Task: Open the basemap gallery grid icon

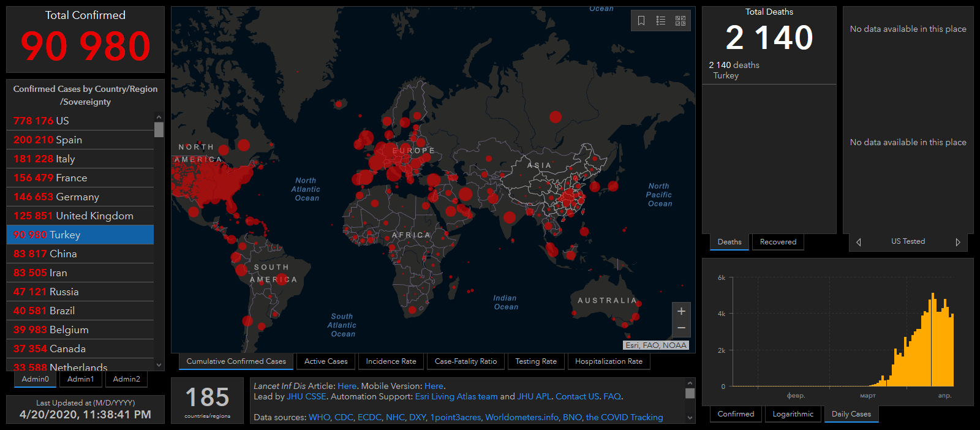Action: point(680,21)
